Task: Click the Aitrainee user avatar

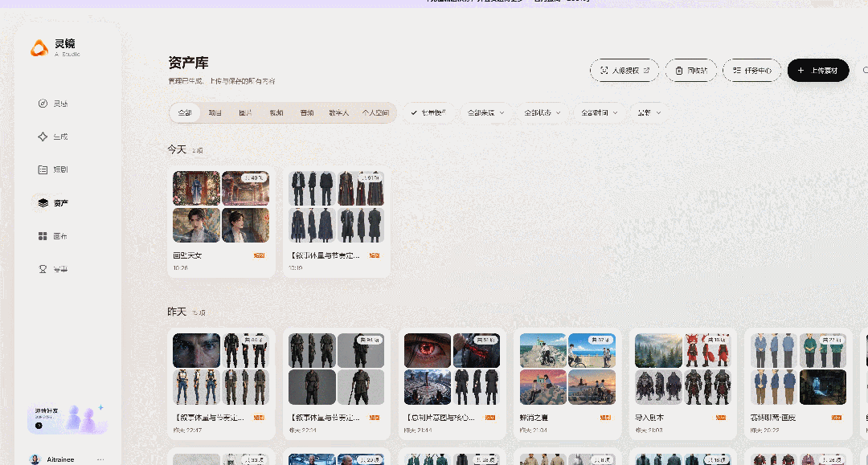Action: 35,459
